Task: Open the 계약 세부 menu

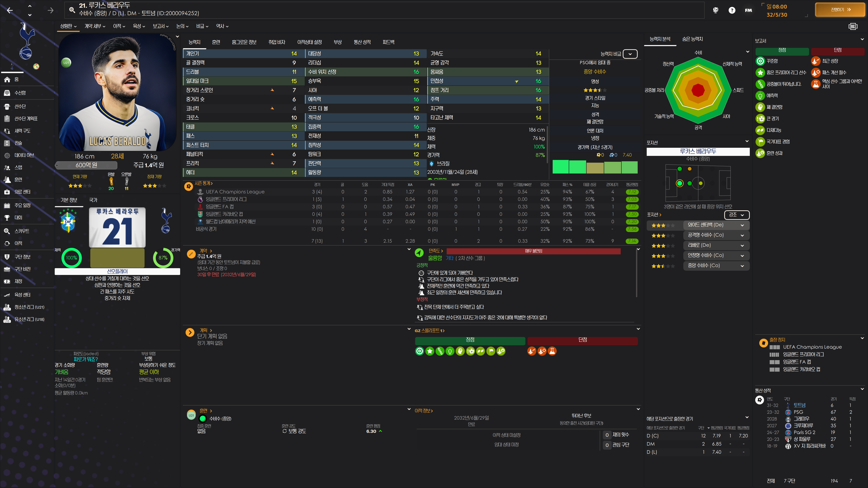Action: (x=95, y=26)
